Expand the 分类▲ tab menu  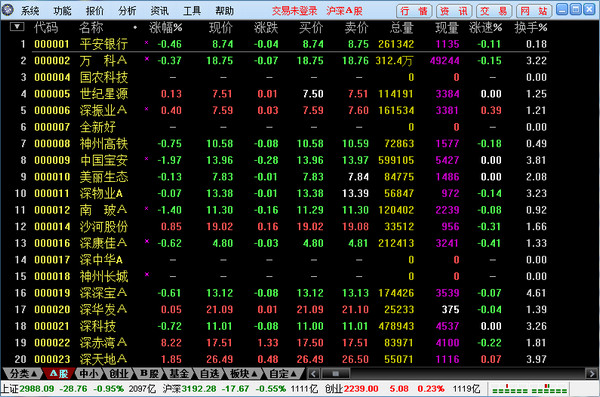(23, 373)
